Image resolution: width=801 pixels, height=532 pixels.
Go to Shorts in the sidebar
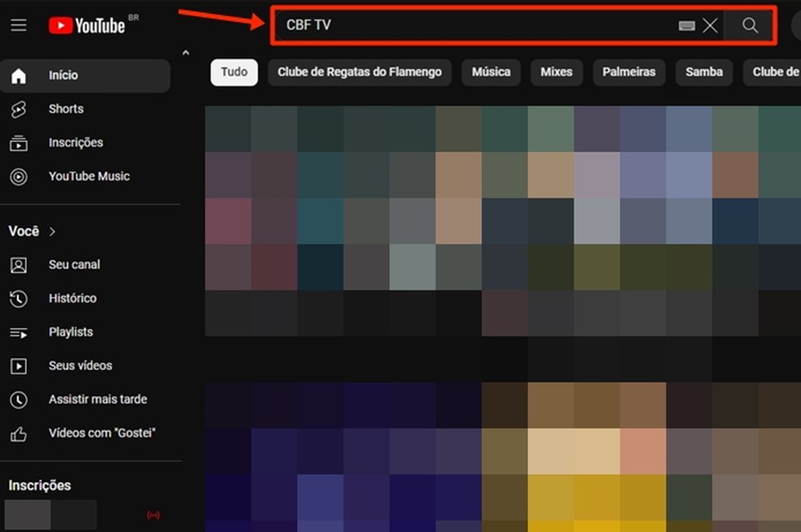(x=66, y=109)
